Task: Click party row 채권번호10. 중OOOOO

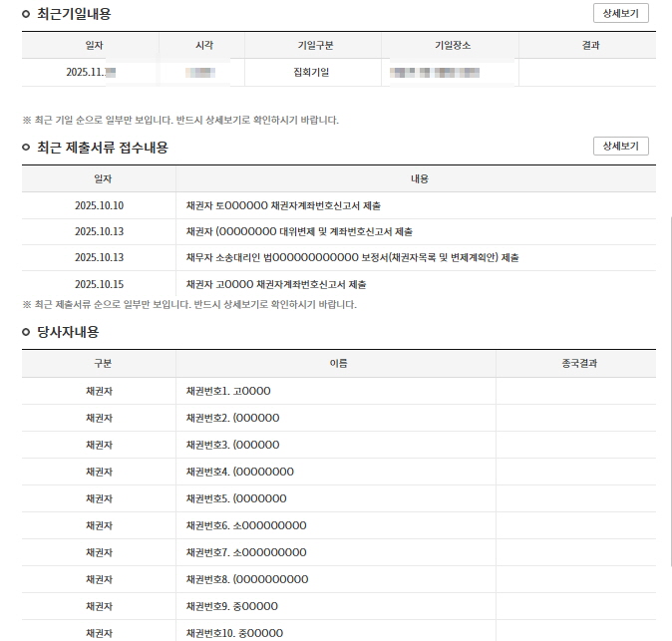Action: pyautogui.click(x=234, y=633)
